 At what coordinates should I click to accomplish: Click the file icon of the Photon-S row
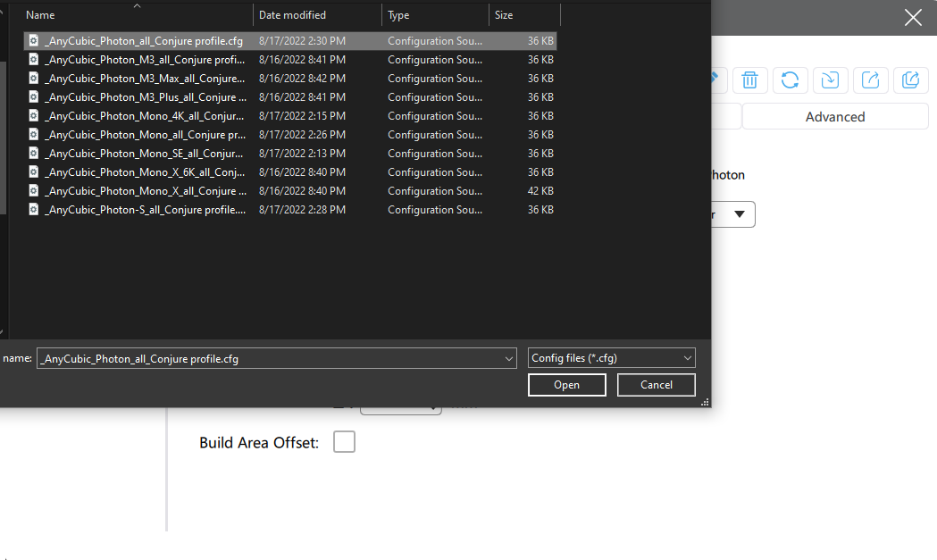34,209
